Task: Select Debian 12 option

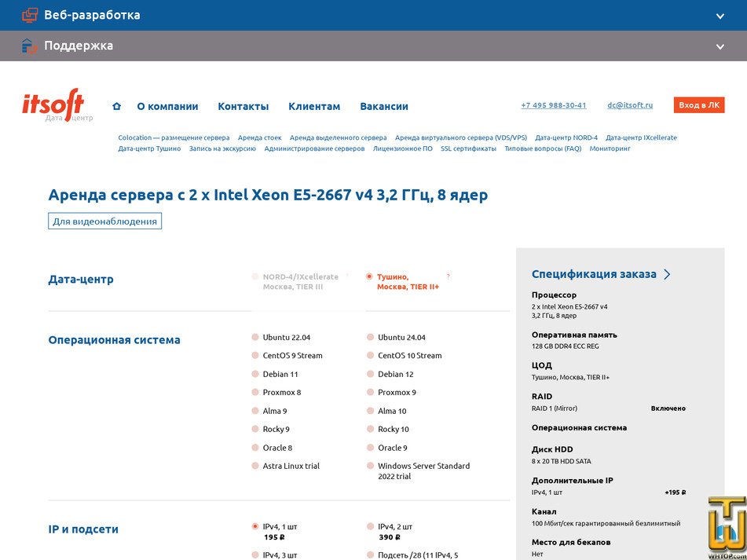Action: pos(370,374)
